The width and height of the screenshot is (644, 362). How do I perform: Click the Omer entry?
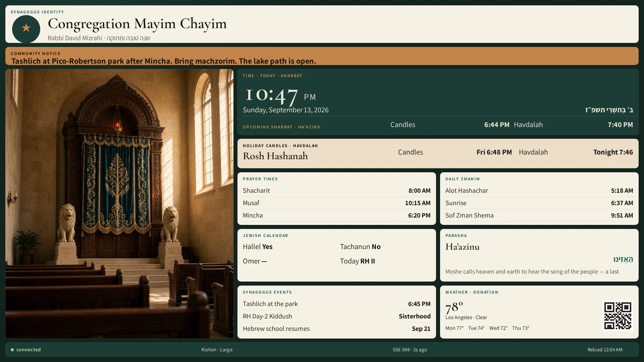pyautogui.click(x=255, y=261)
